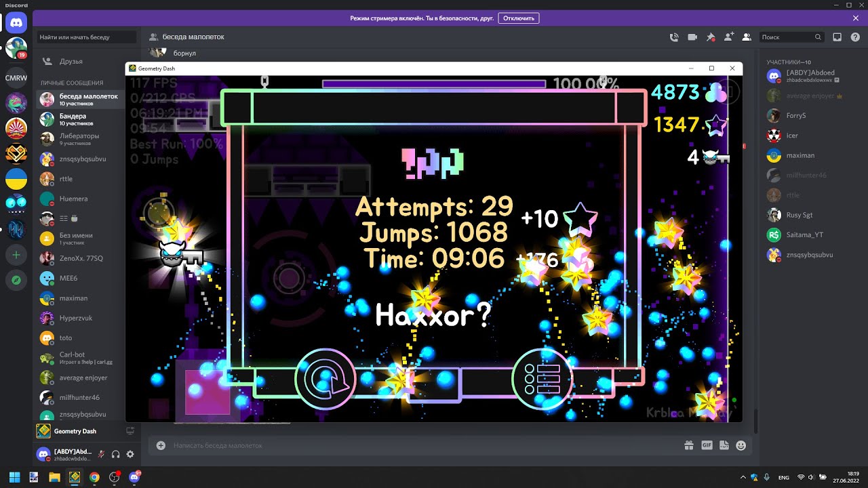
Task: Open Discord help
Action: (x=855, y=37)
